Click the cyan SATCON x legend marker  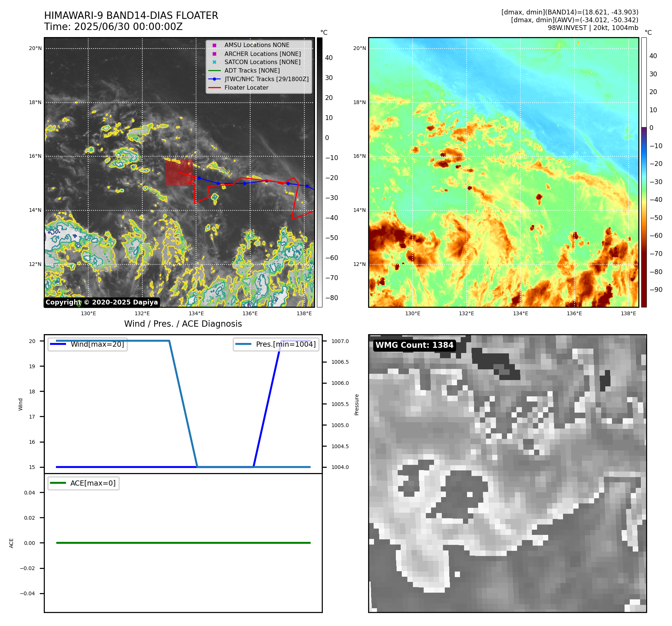(214, 62)
